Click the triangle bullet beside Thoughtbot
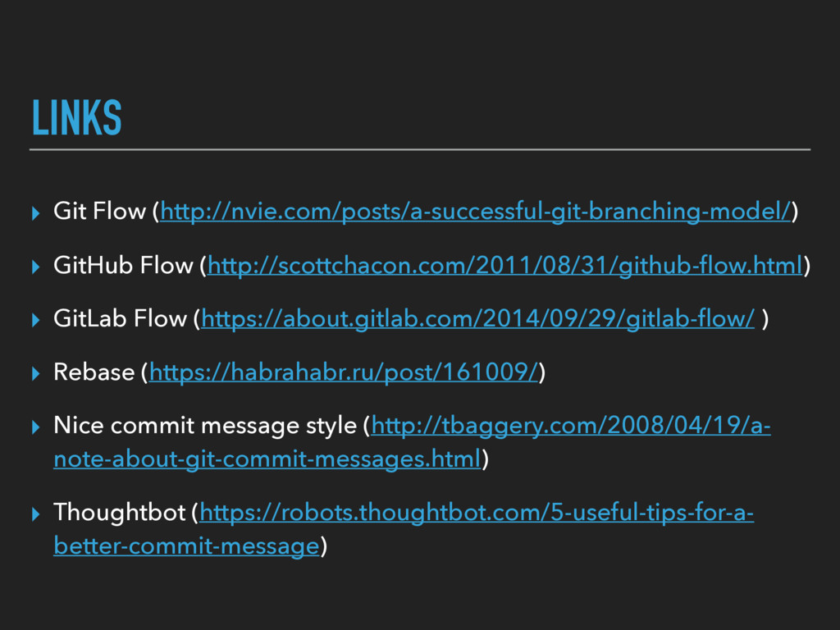 click(x=36, y=514)
